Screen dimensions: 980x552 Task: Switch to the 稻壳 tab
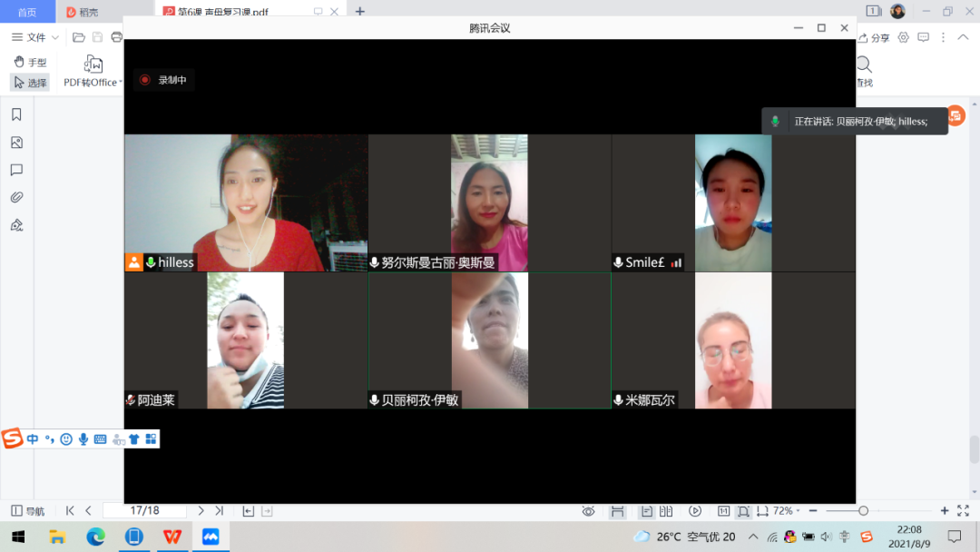pos(86,11)
